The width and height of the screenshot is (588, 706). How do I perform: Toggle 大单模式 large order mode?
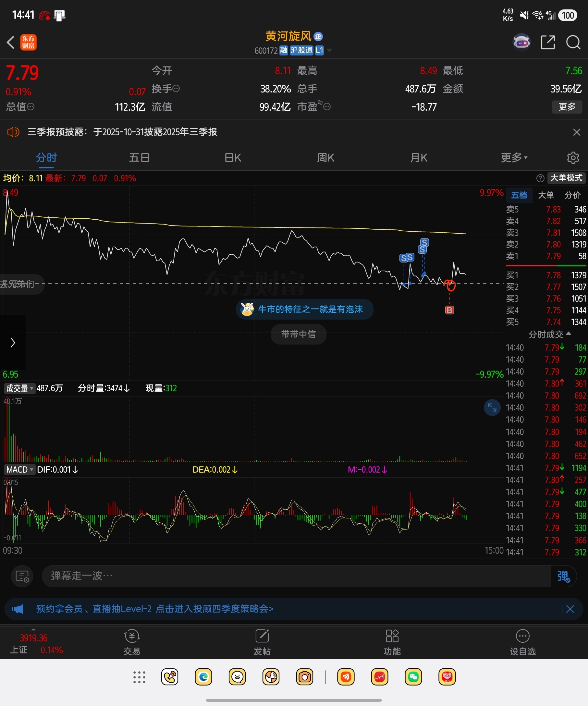click(x=567, y=178)
